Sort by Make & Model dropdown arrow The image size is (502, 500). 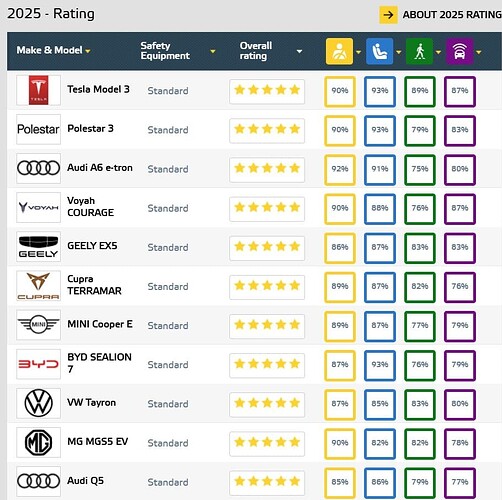tap(88, 51)
